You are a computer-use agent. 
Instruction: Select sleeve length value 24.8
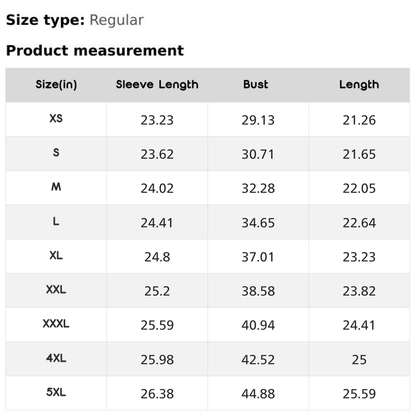[x=157, y=257]
